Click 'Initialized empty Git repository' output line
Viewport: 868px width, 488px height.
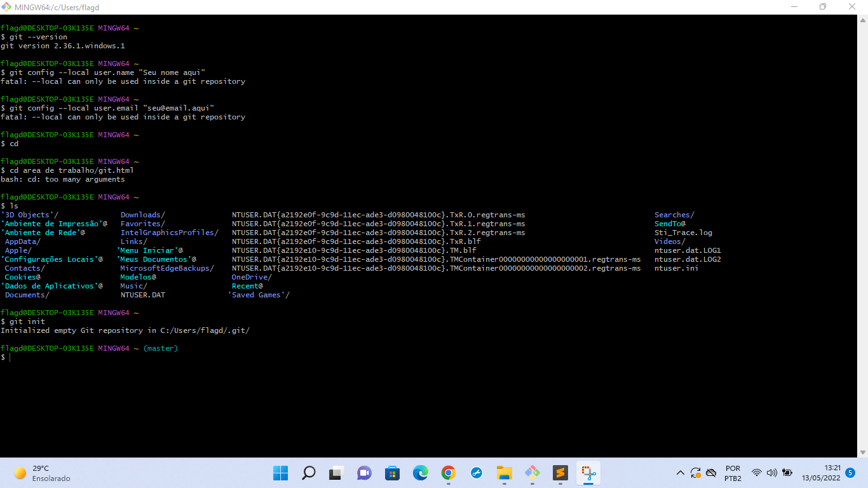(125, 330)
